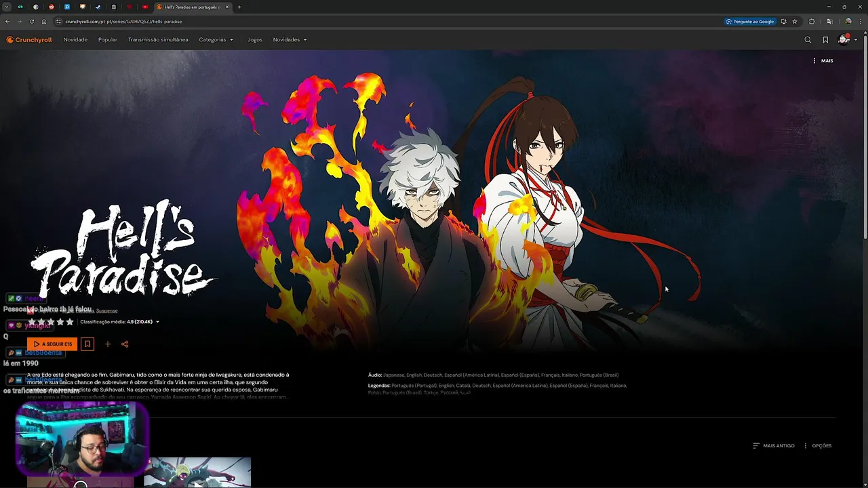
Task: Open the Popular nav item
Action: pyautogui.click(x=108, y=40)
